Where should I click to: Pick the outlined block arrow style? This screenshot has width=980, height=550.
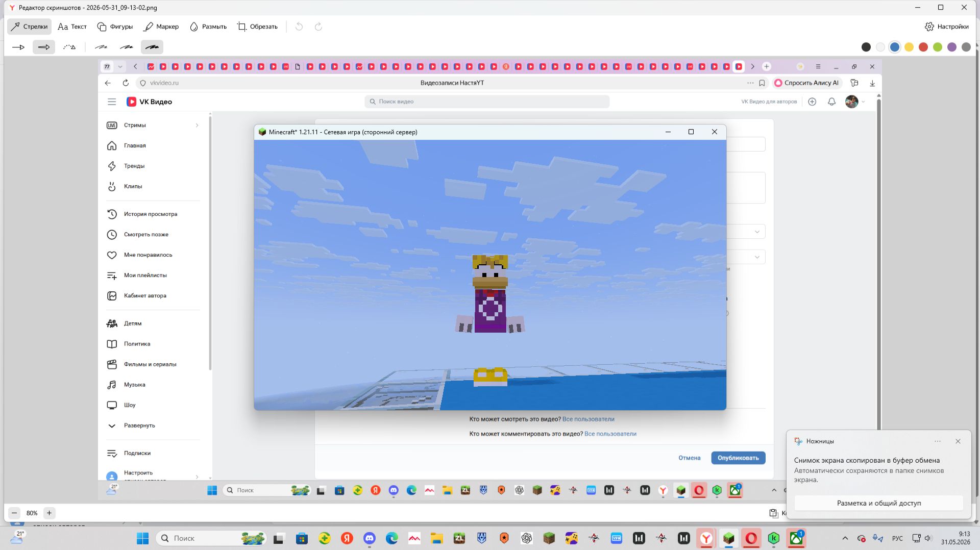44,47
